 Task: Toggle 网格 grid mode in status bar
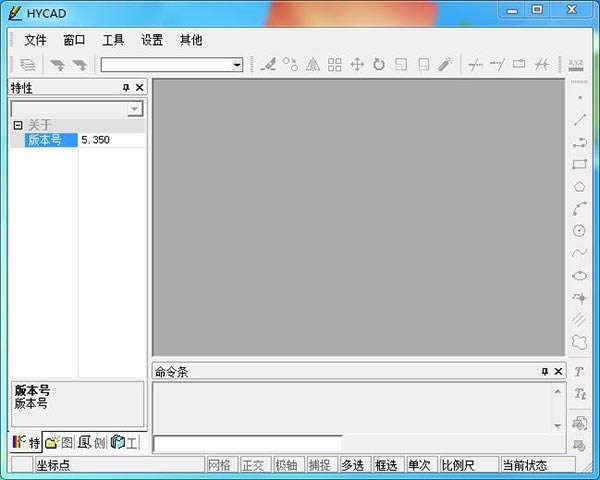pyautogui.click(x=219, y=465)
